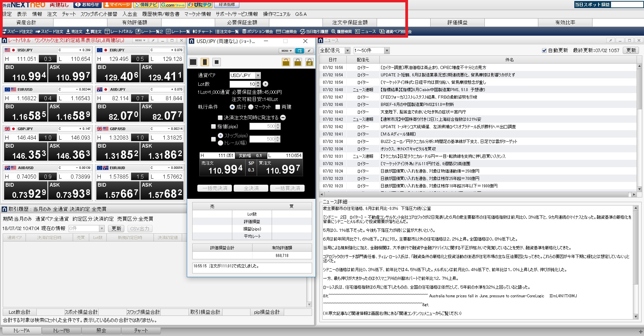Click the 更新 button in news panel

631,50
